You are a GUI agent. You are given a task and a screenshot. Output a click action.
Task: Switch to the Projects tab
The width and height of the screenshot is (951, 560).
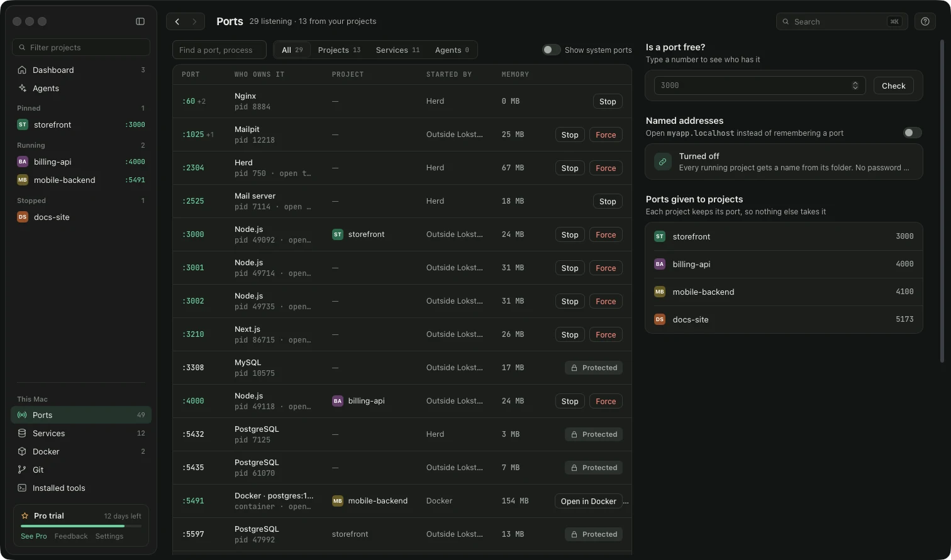(339, 50)
